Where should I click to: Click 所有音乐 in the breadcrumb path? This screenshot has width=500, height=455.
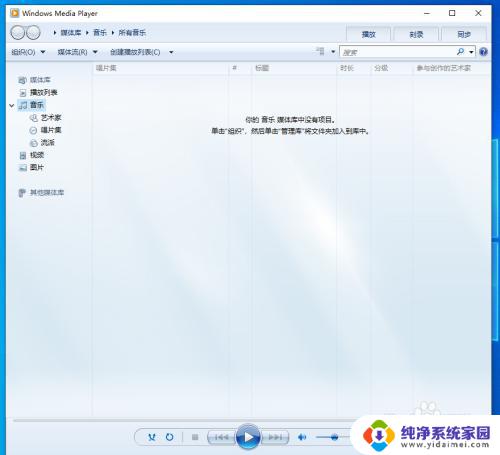click(x=132, y=33)
